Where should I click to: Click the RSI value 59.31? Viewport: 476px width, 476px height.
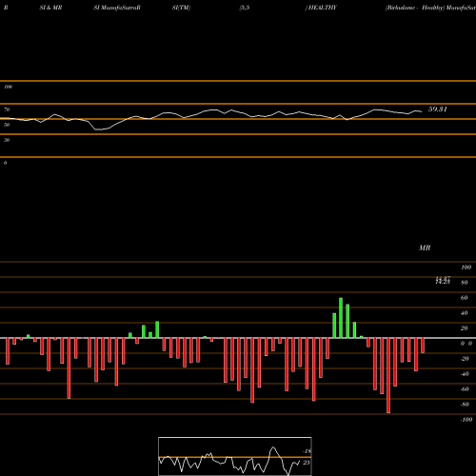tap(438, 109)
